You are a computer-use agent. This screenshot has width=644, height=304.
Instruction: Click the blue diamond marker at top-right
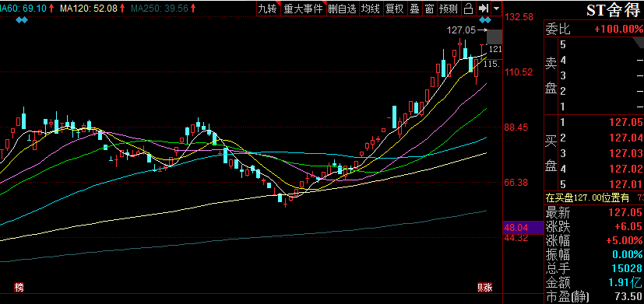(485, 19)
